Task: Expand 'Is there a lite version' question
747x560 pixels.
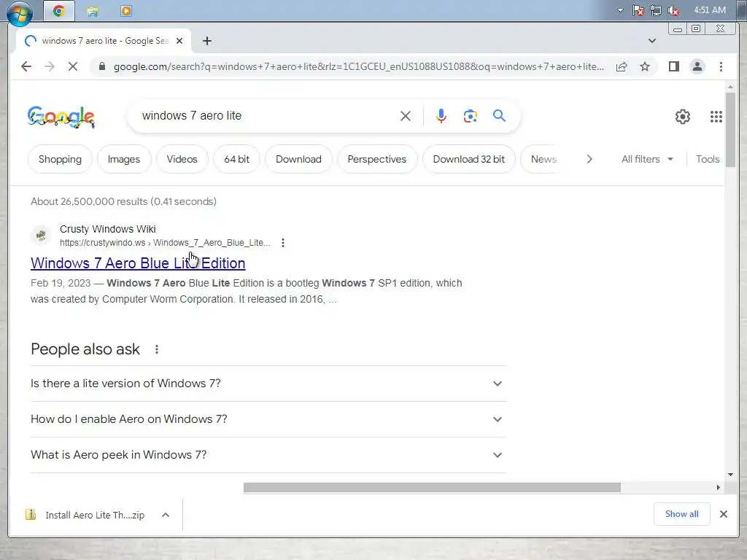Action: point(268,384)
